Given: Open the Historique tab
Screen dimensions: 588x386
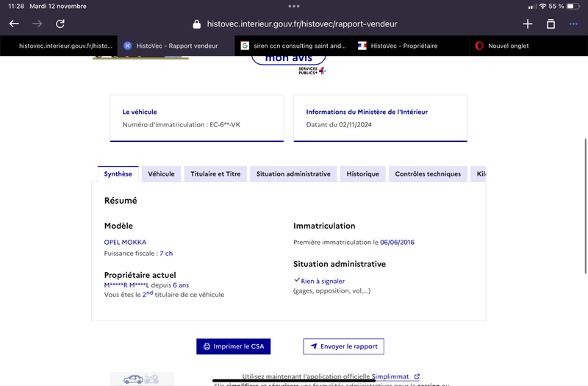Looking at the screenshot, I should click(x=362, y=174).
